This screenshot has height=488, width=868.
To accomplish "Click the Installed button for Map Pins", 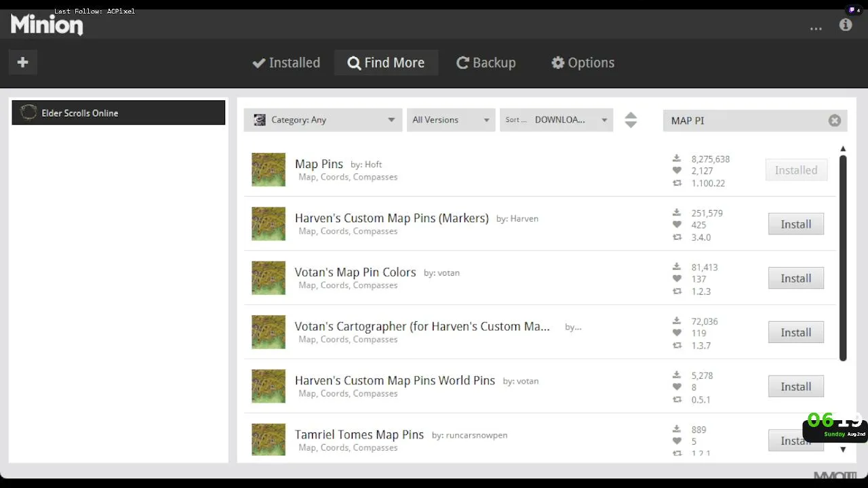I will [796, 170].
